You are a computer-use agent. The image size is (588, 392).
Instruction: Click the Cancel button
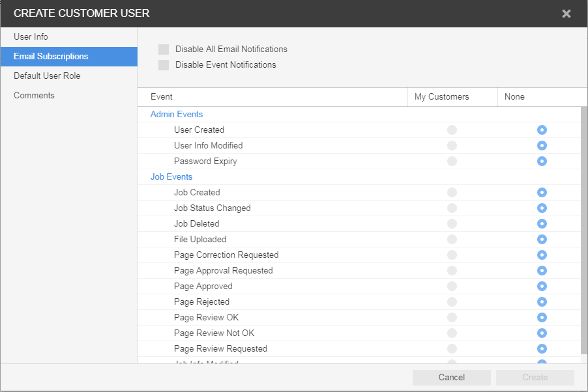click(x=451, y=378)
